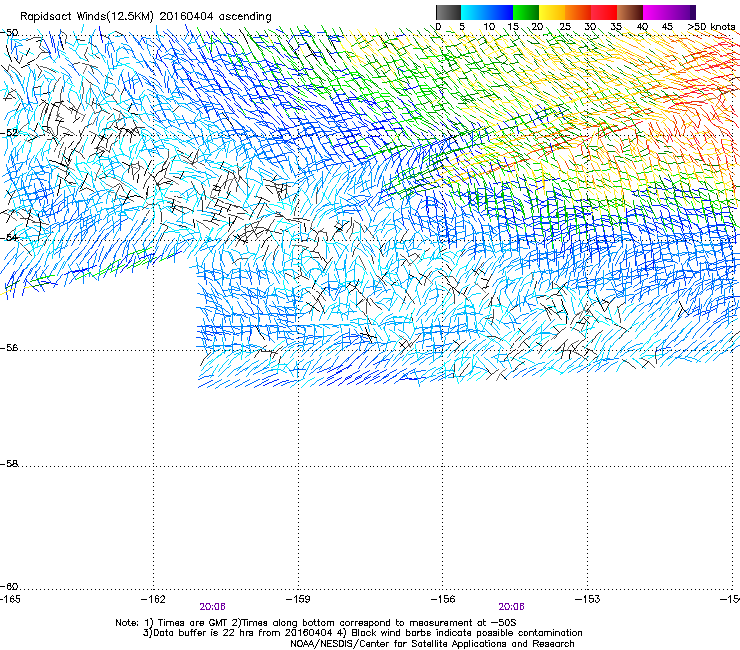The image size is (740, 650).
Task: Click the 'Data buffer is 22 hrs' note
Action: tap(362, 633)
